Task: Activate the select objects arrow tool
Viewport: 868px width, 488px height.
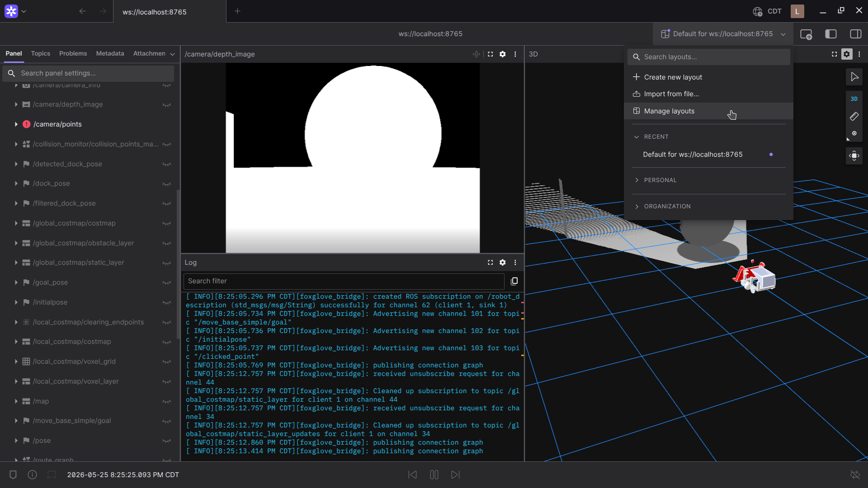Action: (x=854, y=77)
